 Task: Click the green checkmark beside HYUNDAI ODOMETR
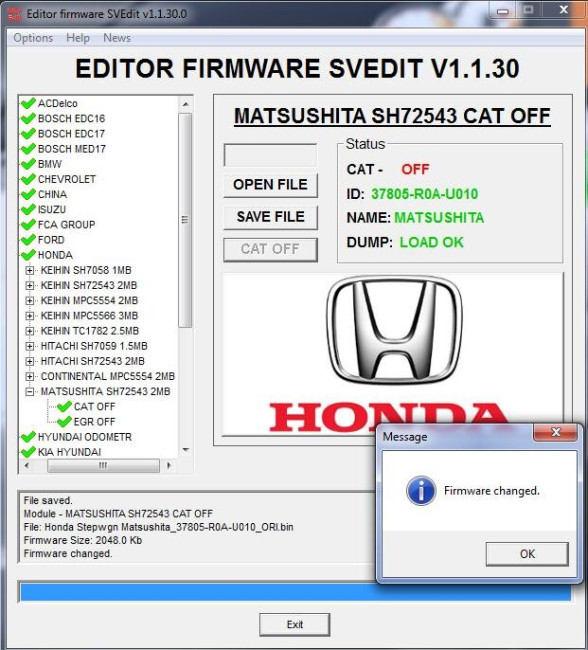click(x=28, y=437)
